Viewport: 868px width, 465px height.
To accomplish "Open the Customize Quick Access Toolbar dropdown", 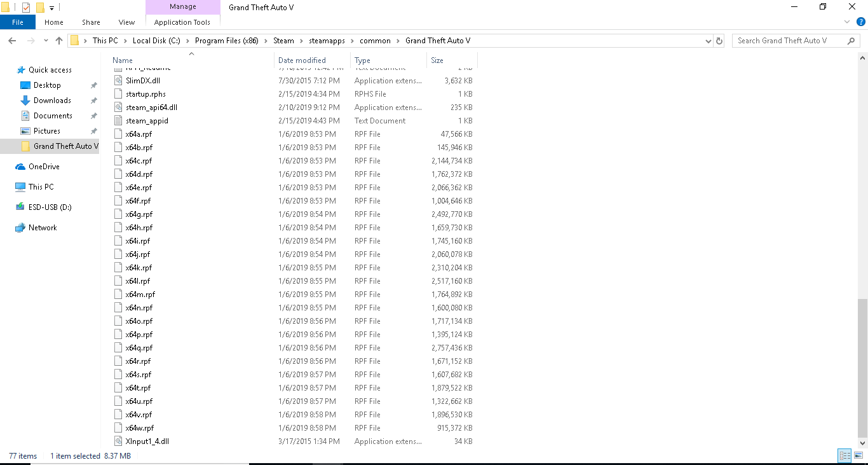I will pos(52,8).
